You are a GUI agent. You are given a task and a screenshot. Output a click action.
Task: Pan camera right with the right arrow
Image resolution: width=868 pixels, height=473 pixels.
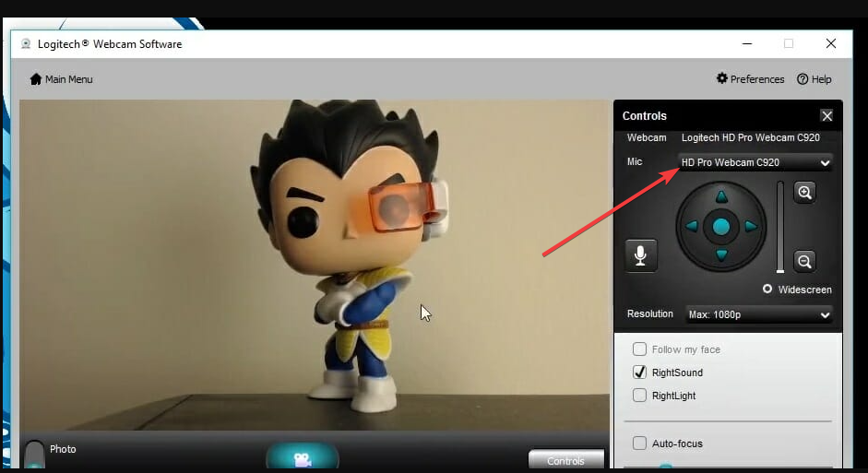pos(751,226)
